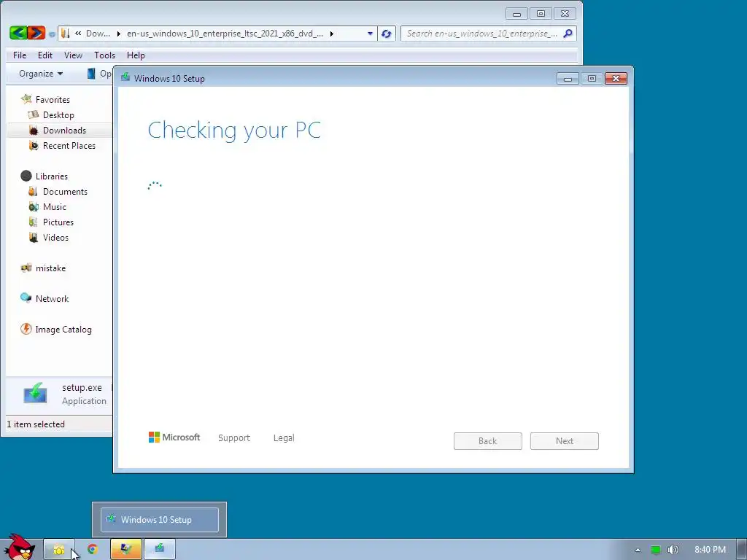Click the folder icon at the address bar start
The height and width of the screenshot is (560, 747).
coord(66,34)
